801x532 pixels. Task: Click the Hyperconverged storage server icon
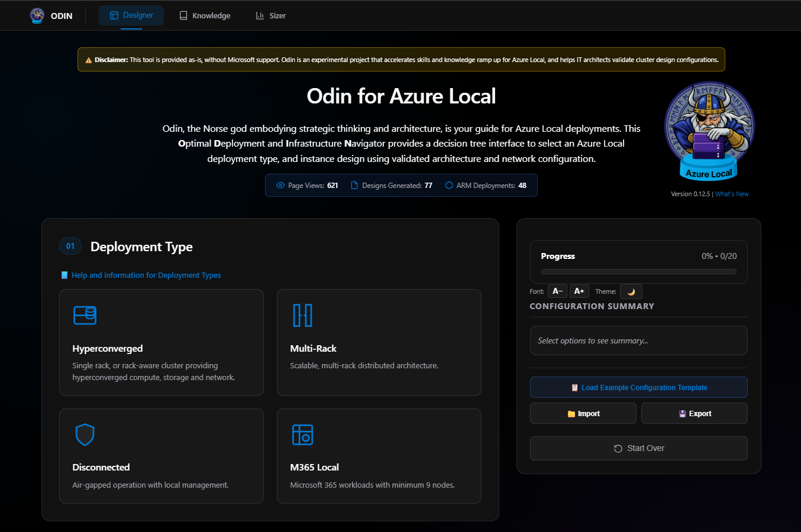point(85,315)
